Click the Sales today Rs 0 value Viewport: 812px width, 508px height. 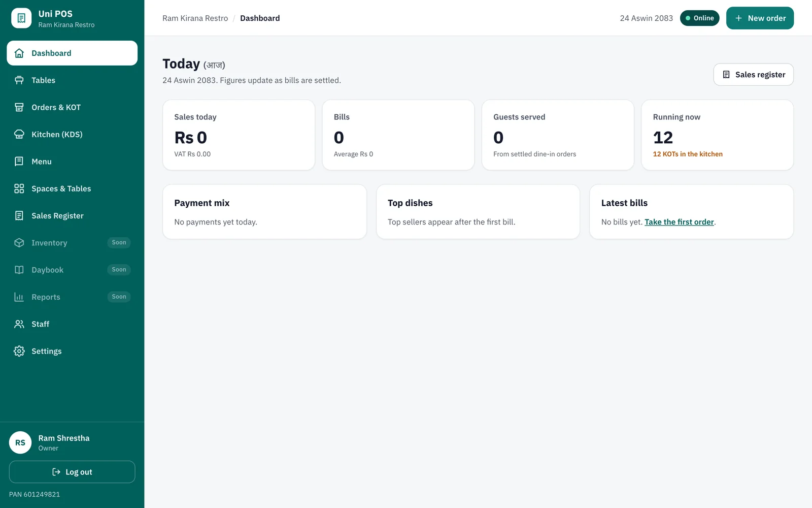191,138
